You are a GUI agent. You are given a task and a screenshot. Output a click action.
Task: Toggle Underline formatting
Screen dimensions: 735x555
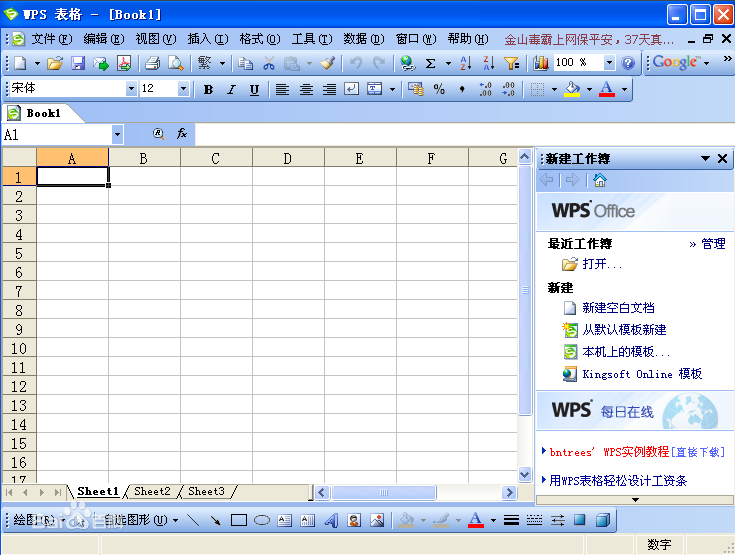(254, 90)
